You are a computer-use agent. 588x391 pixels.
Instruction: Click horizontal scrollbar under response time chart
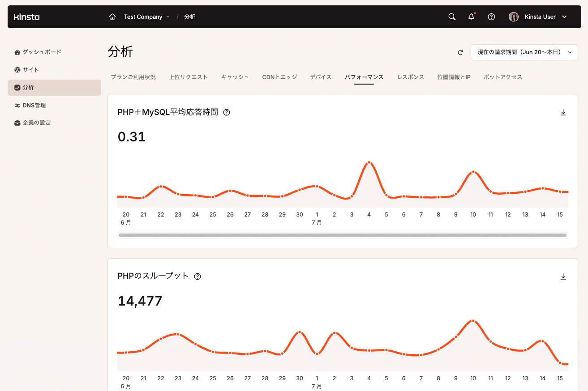click(343, 235)
